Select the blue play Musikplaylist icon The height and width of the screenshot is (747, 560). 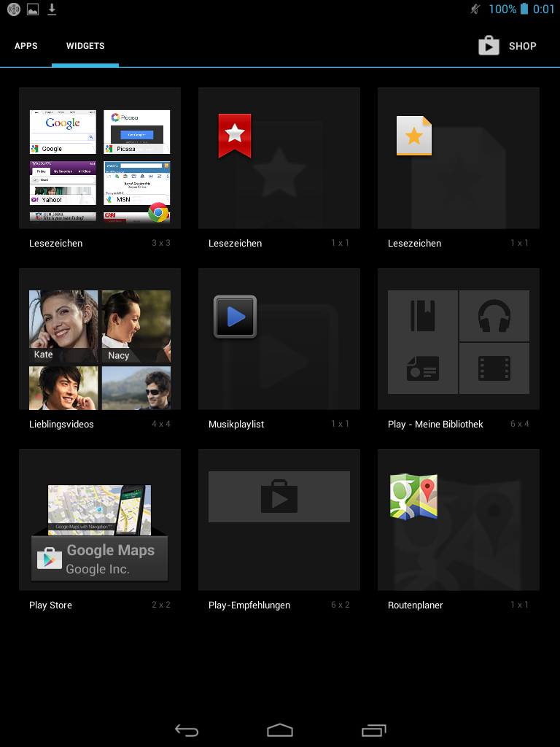(235, 317)
